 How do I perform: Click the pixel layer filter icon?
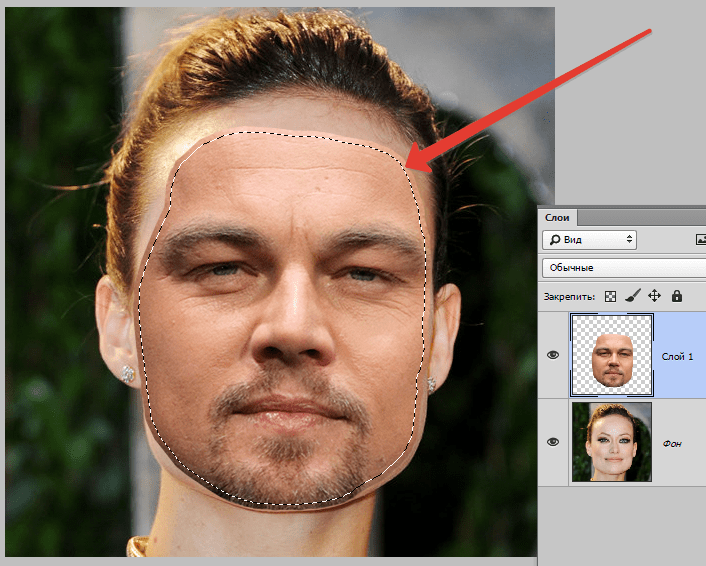point(700,240)
